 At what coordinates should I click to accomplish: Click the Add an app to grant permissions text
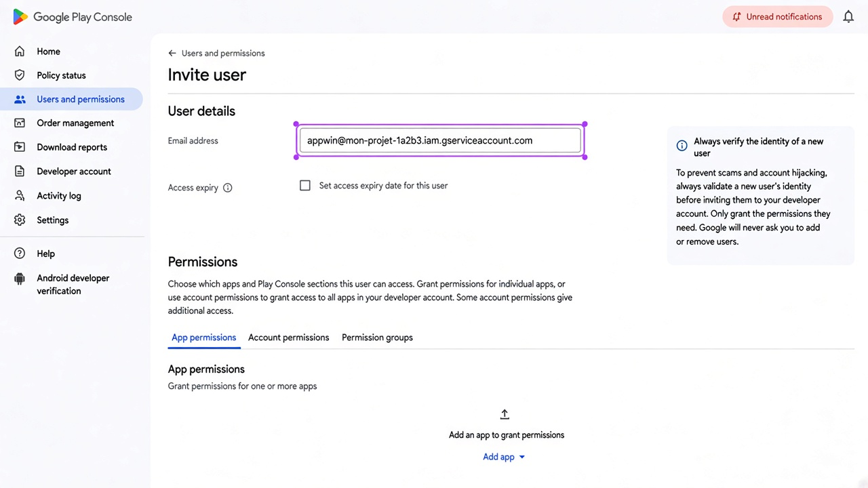tap(507, 435)
